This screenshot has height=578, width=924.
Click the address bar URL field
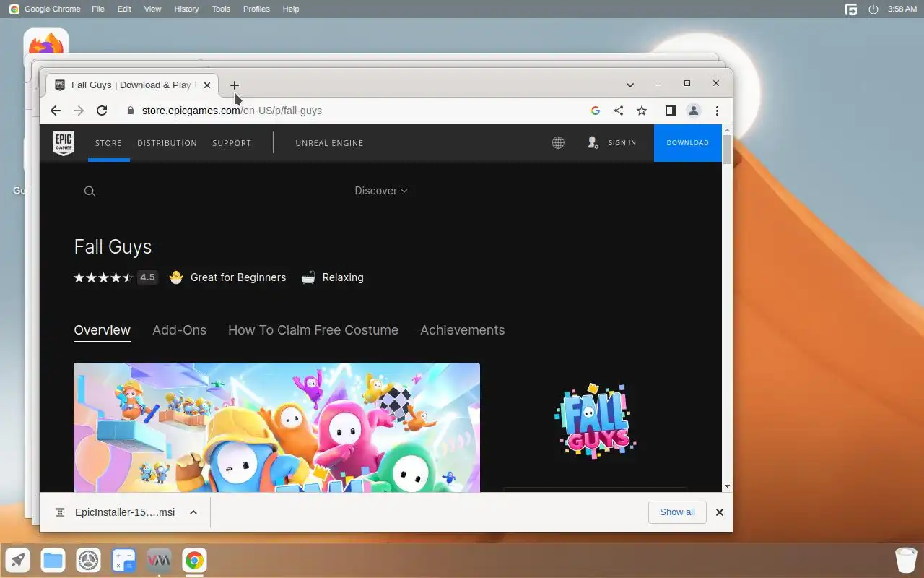354,111
